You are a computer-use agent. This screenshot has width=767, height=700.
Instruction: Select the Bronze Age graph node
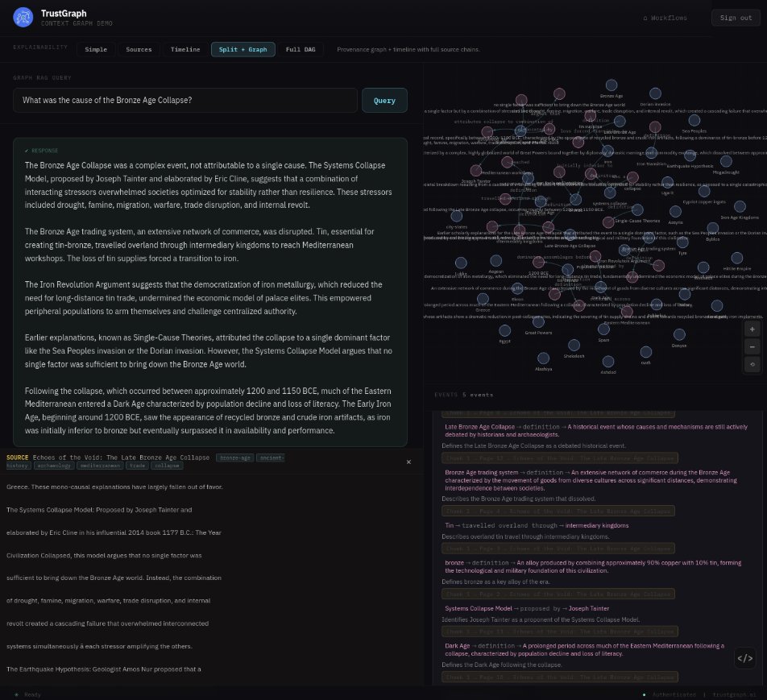[x=612, y=85]
